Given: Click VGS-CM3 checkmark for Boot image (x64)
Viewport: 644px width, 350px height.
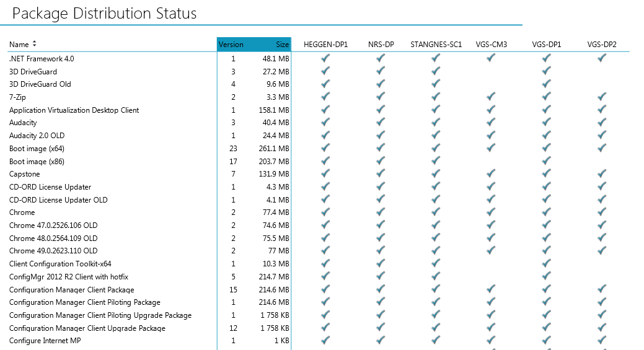Looking at the screenshot, I should [491, 147].
